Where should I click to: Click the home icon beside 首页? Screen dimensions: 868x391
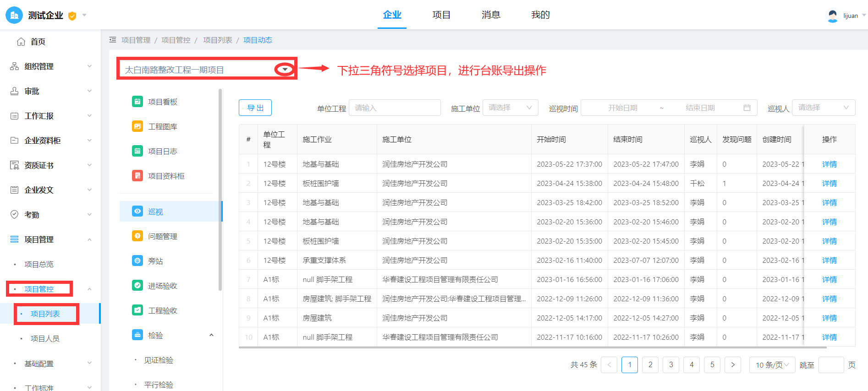[21, 42]
